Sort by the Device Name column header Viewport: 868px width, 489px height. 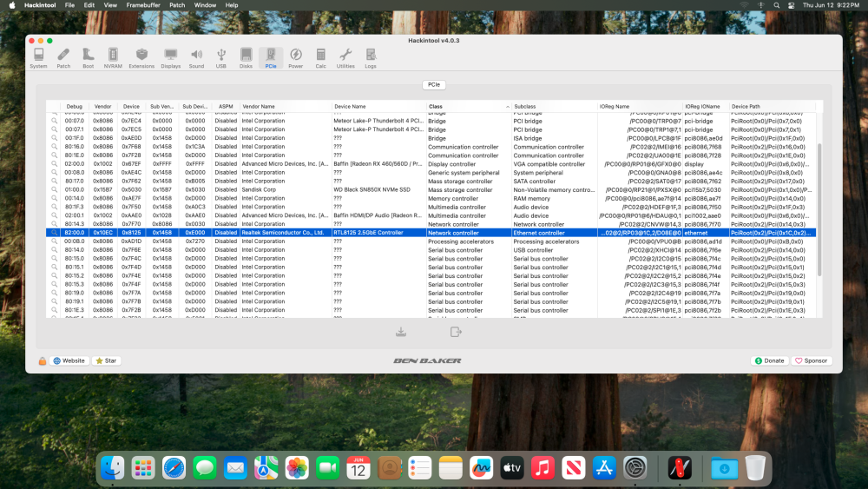[378, 106]
